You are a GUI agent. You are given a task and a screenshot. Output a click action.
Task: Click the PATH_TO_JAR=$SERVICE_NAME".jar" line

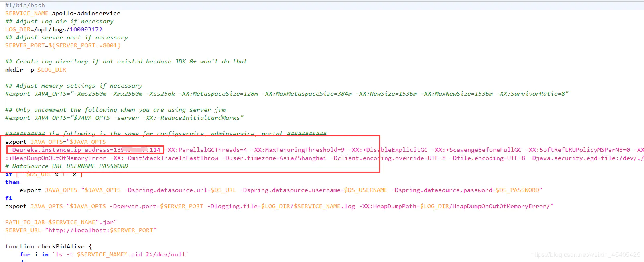pos(61,222)
